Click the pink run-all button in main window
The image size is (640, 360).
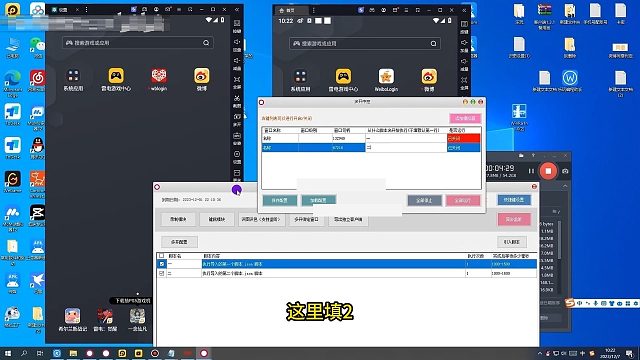tap(514, 219)
